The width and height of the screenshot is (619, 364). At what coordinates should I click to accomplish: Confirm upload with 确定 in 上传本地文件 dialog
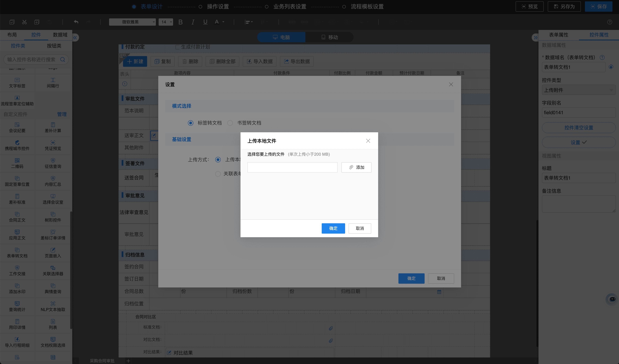tap(333, 228)
